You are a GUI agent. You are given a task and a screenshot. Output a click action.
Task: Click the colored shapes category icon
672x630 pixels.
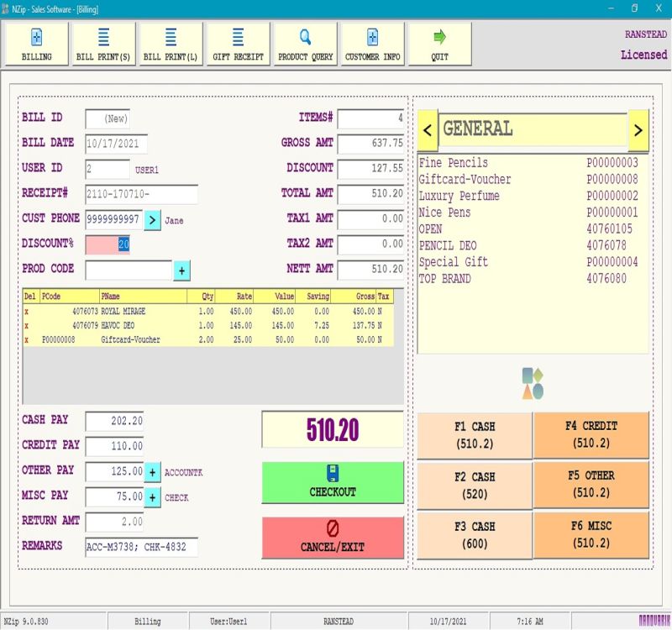pos(533,383)
